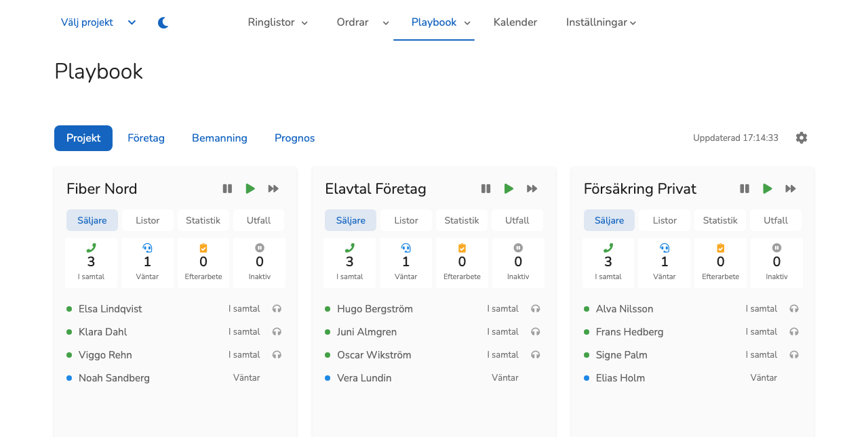Click Försäkring Privat's Väntar counter

pyautogui.click(x=665, y=263)
